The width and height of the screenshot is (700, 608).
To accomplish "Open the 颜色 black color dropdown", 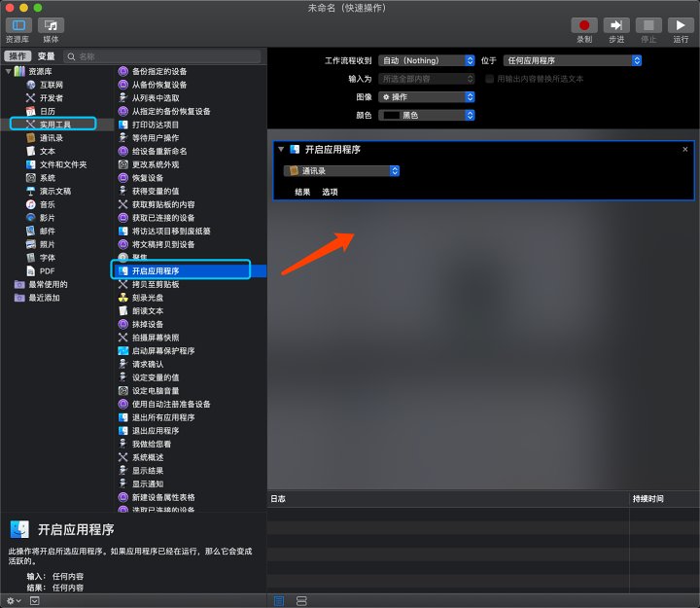I will coord(427,115).
